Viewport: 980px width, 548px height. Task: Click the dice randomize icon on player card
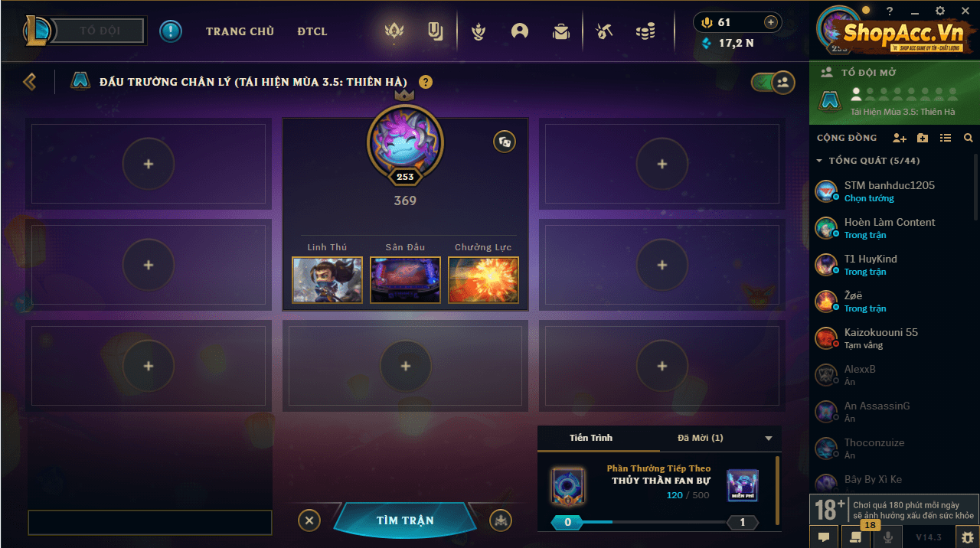(505, 142)
